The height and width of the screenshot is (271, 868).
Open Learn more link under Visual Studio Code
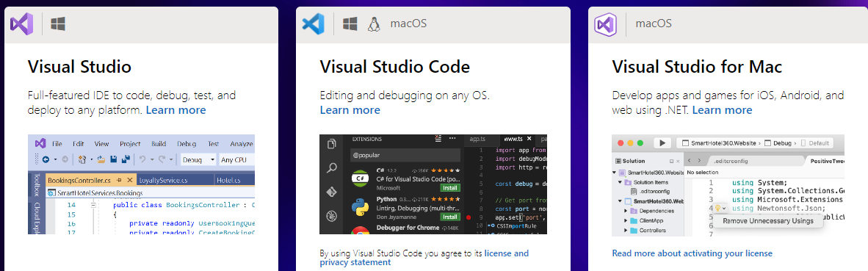click(x=350, y=109)
